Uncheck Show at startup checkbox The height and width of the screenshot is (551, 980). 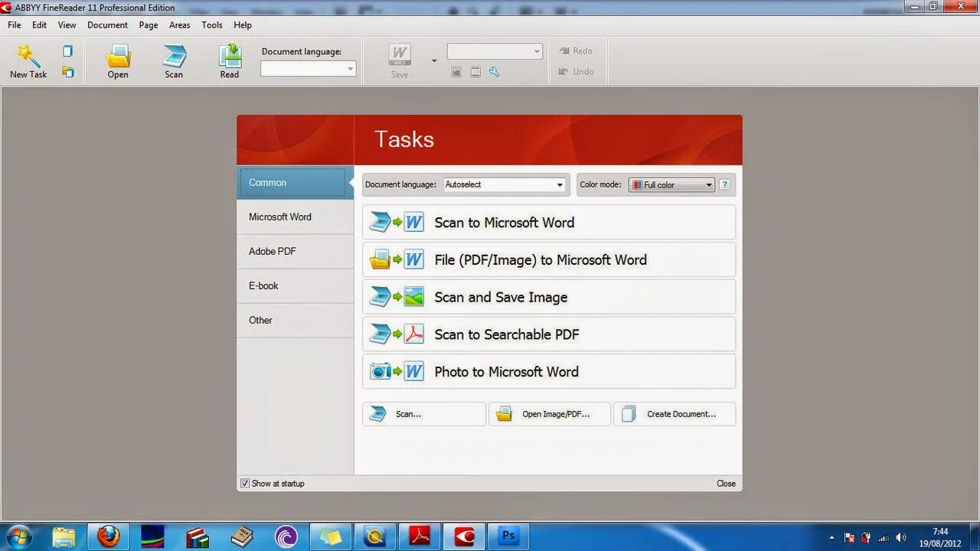tap(245, 484)
